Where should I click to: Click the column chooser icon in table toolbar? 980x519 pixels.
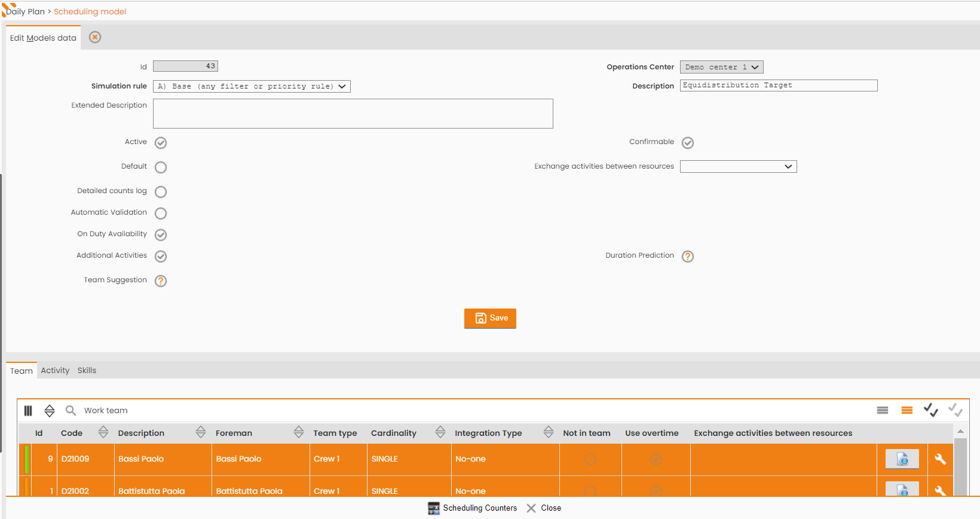[28, 410]
